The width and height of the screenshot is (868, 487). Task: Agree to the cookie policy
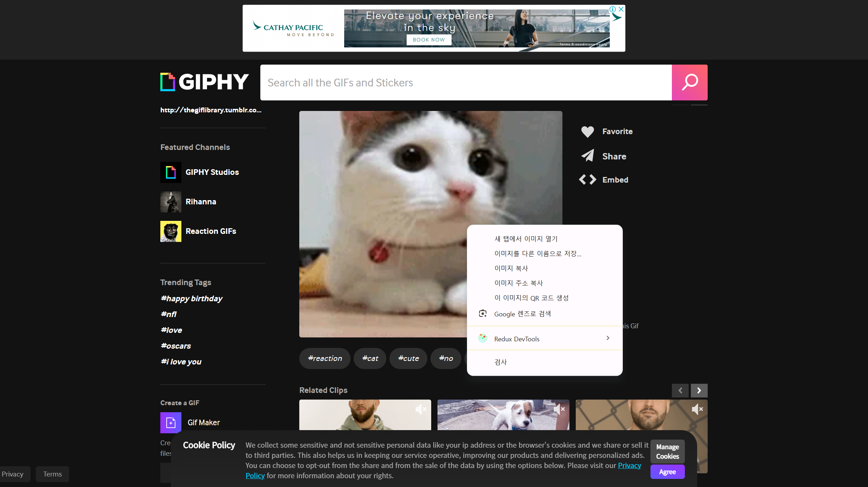coord(667,472)
